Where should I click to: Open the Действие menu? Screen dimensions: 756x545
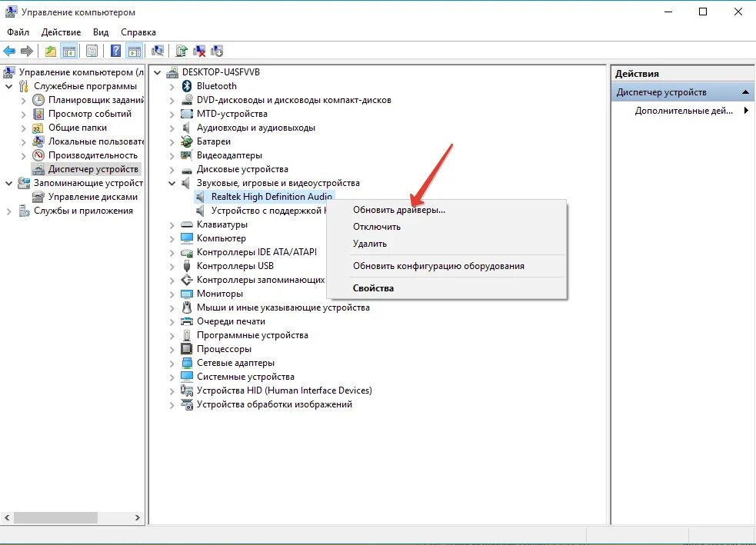coord(61,32)
